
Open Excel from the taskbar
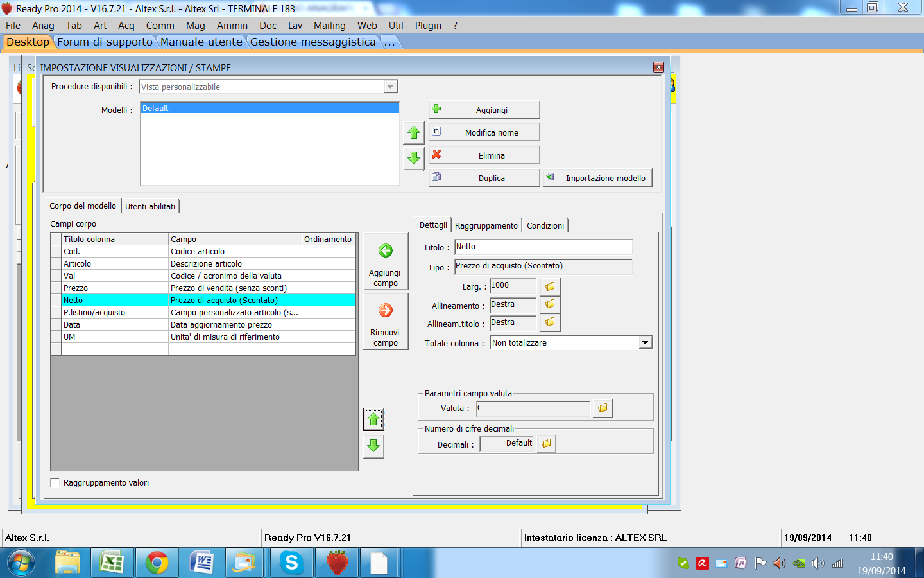click(112, 563)
